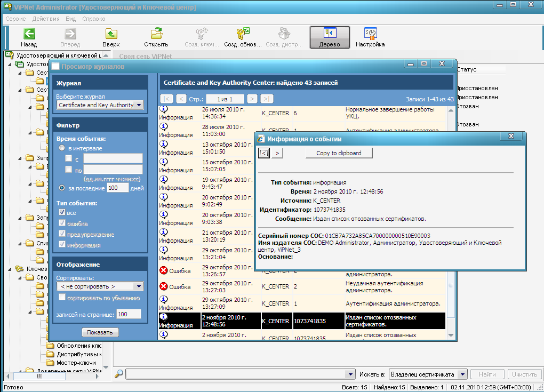Click the info icon of the 14:36:34 log entry
This screenshot has width=544, height=392.
(163, 109)
